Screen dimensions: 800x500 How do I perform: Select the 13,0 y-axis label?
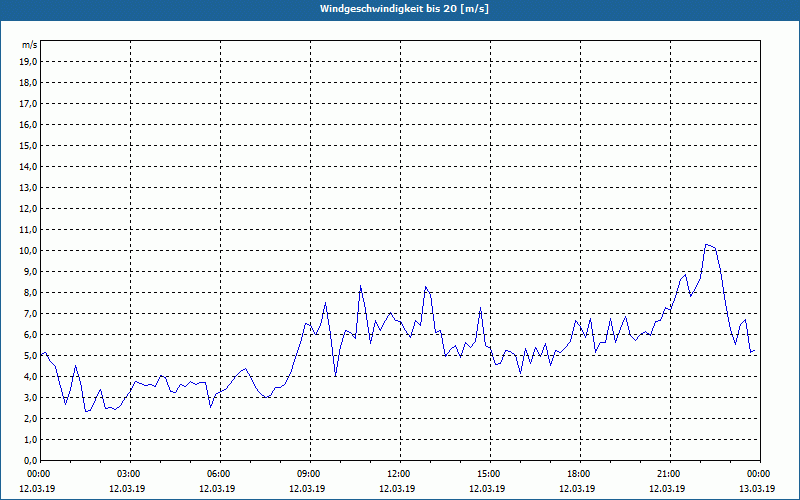[29, 188]
